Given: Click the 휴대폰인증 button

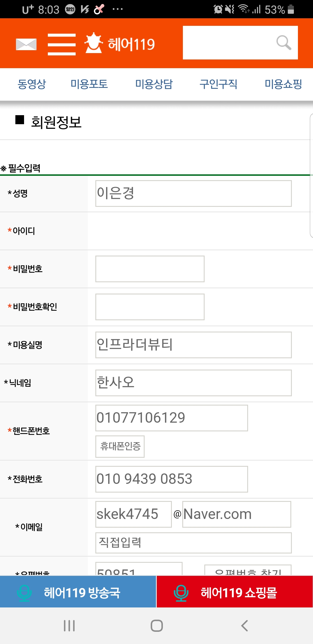Looking at the screenshot, I should [120, 446].
